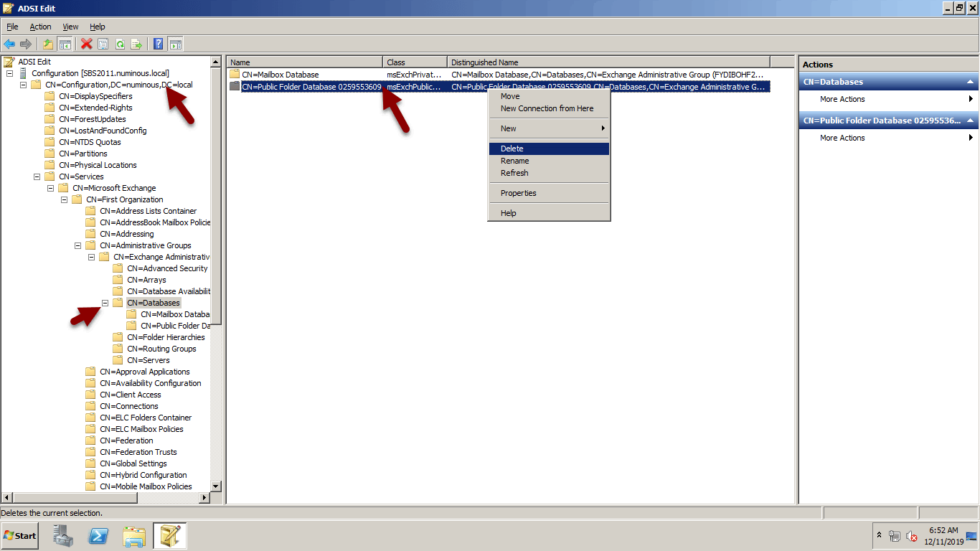This screenshot has width=980, height=551.
Task: Choose Move from the context menu
Action: (549, 96)
